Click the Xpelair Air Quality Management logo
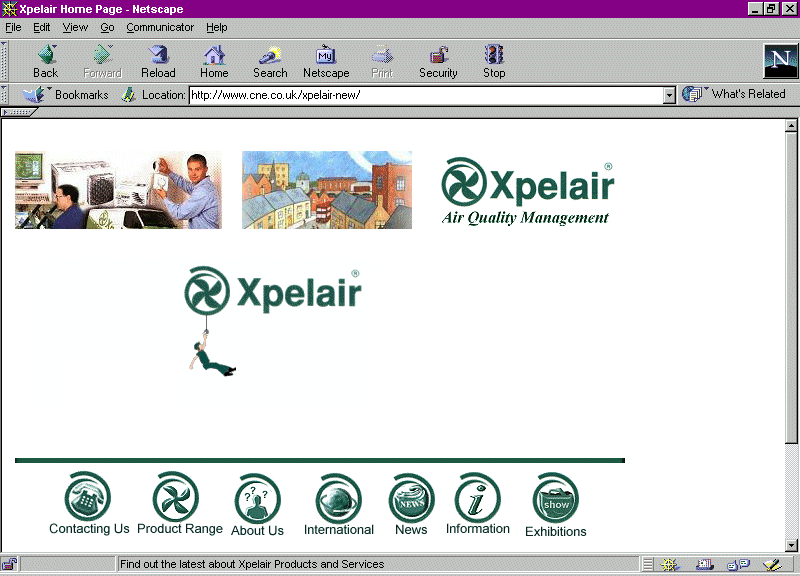This screenshot has width=800, height=576. click(528, 191)
